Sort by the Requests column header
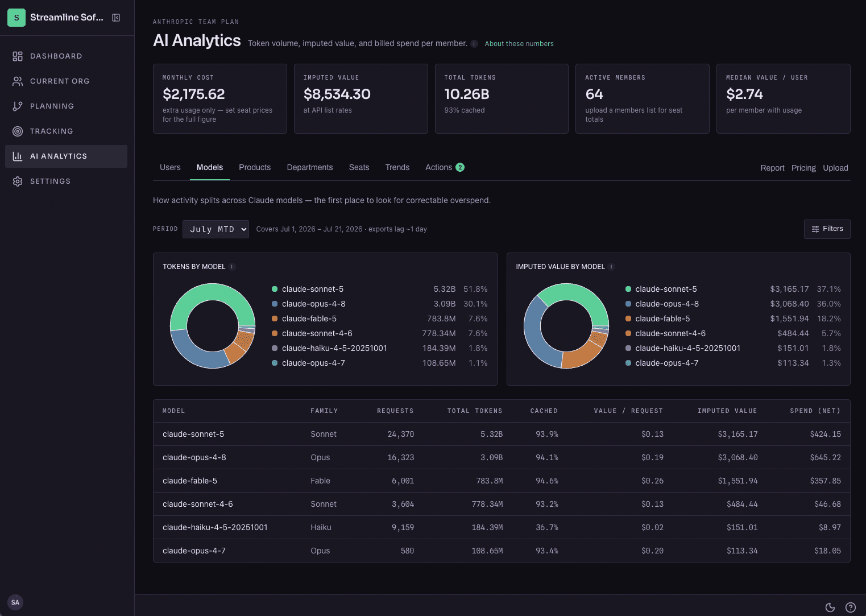Screen dimensions: 866x616 (395, 411)
